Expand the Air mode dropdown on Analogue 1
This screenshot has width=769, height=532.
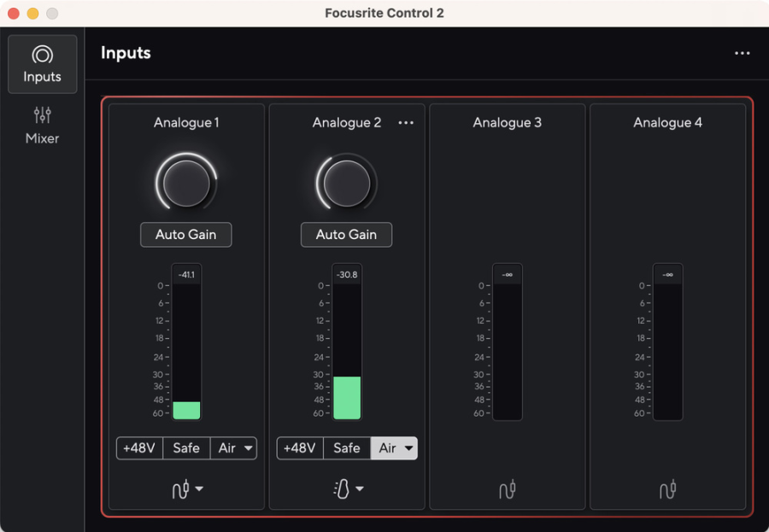248,448
